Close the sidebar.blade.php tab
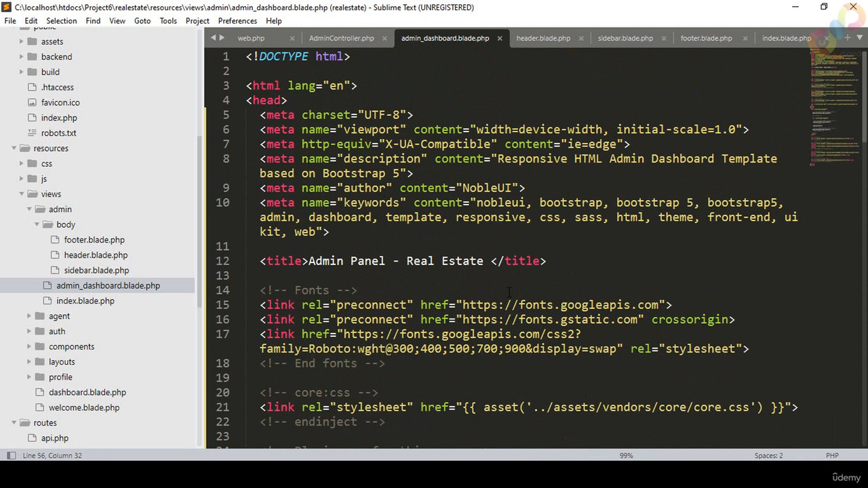The height and width of the screenshot is (488, 868). click(x=664, y=38)
